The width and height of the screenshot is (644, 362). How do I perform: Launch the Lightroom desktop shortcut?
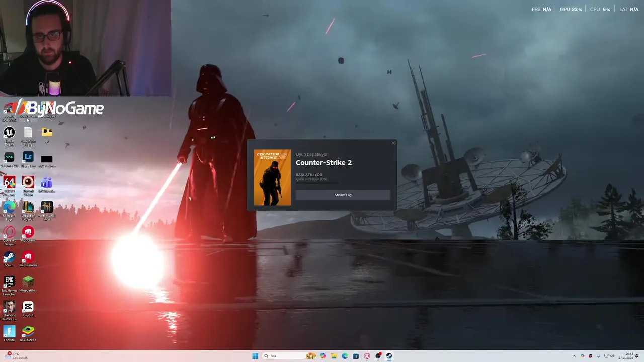[x=28, y=160]
